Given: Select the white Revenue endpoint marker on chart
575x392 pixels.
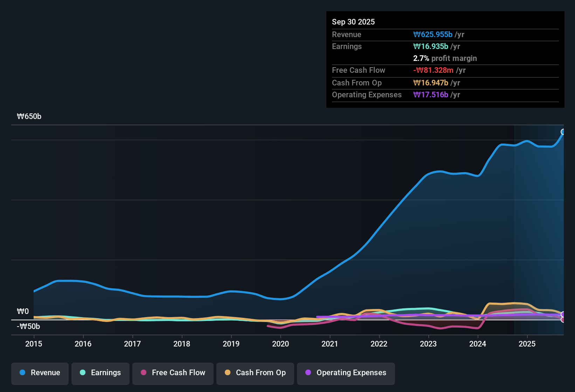Looking at the screenshot, I should (x=563, y=131).
